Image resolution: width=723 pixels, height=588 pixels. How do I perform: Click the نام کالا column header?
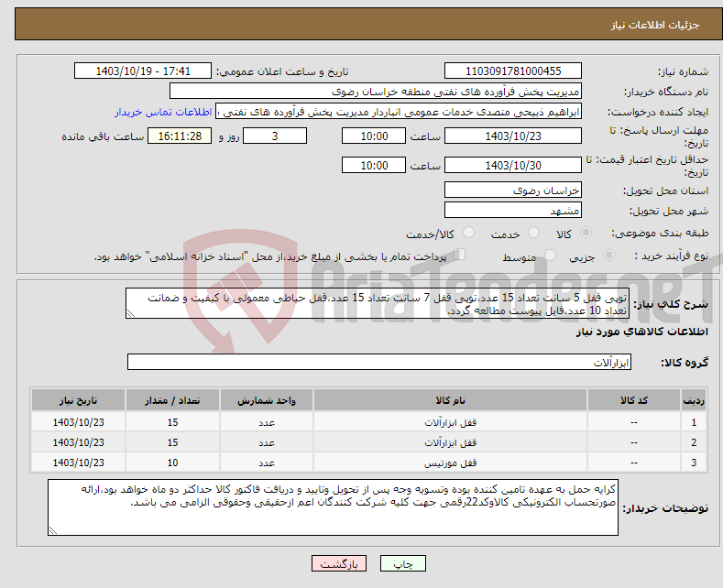[450, 400]
